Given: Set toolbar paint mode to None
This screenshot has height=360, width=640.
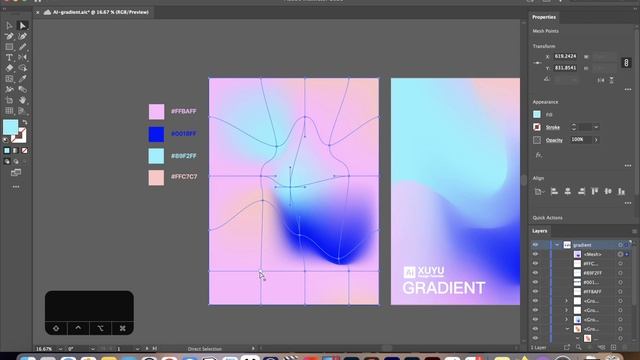Looking at the screenshot, I should 24,151.
